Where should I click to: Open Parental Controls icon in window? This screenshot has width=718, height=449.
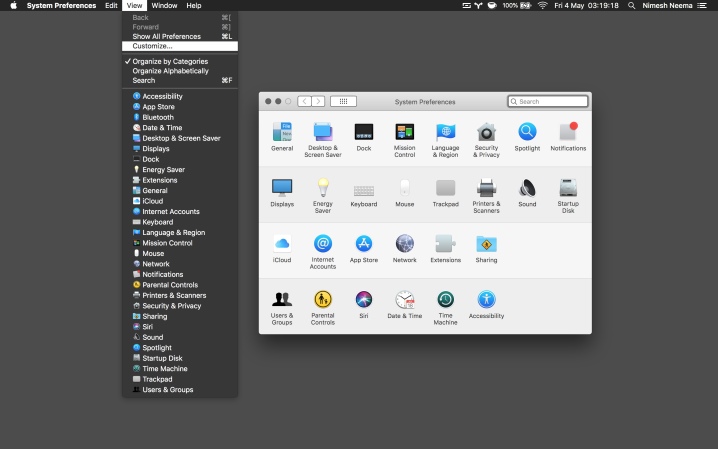pos(322,299)
